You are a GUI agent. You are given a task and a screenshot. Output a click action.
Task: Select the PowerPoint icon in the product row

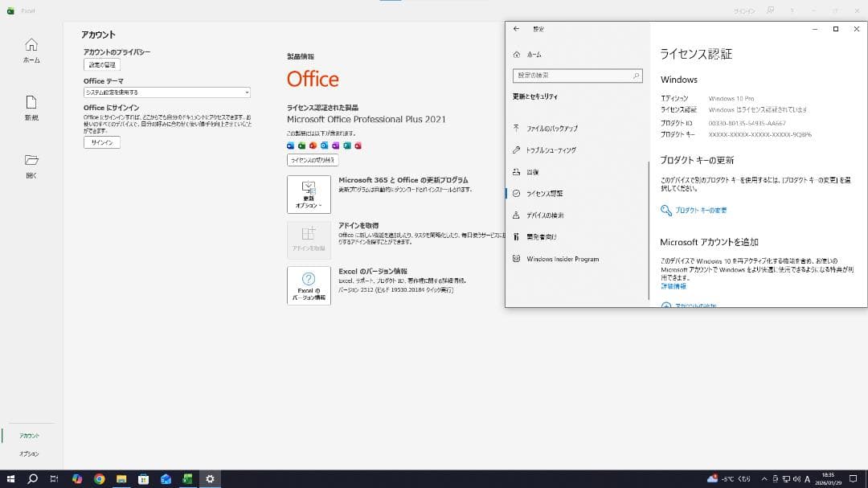(313, 146)
